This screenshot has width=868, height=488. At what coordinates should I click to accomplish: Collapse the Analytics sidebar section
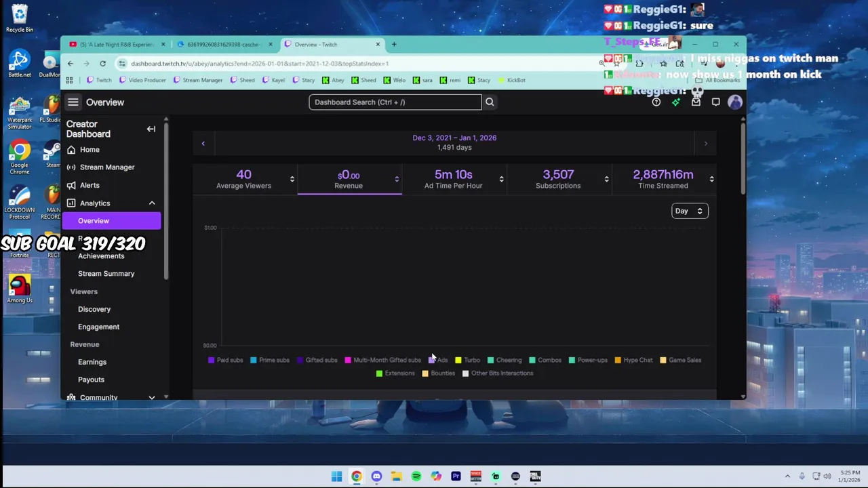point(152,203)
